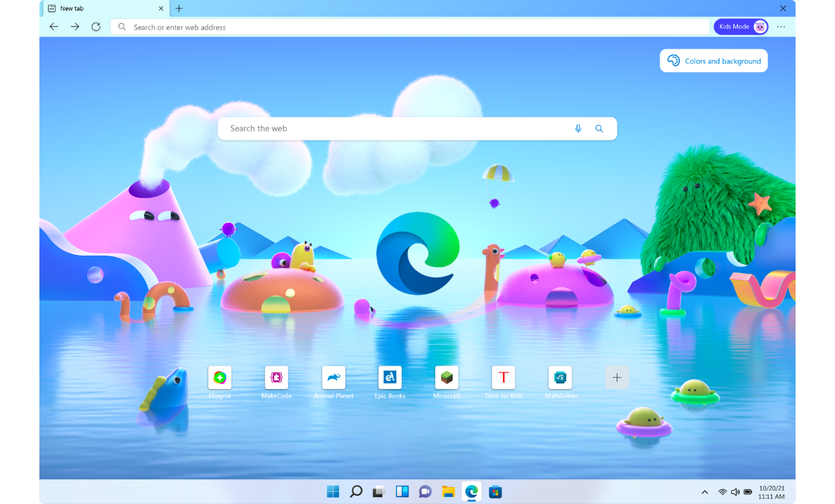The width and height of the screenshot is (835, 504).
Task: Open taskbar Search
Action: pos(356,491)
